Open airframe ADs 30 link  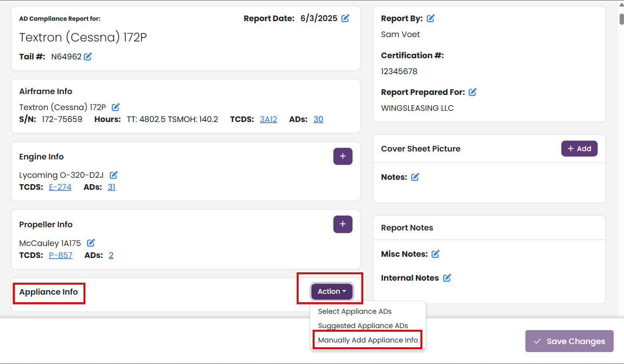[x=318, y=119]
